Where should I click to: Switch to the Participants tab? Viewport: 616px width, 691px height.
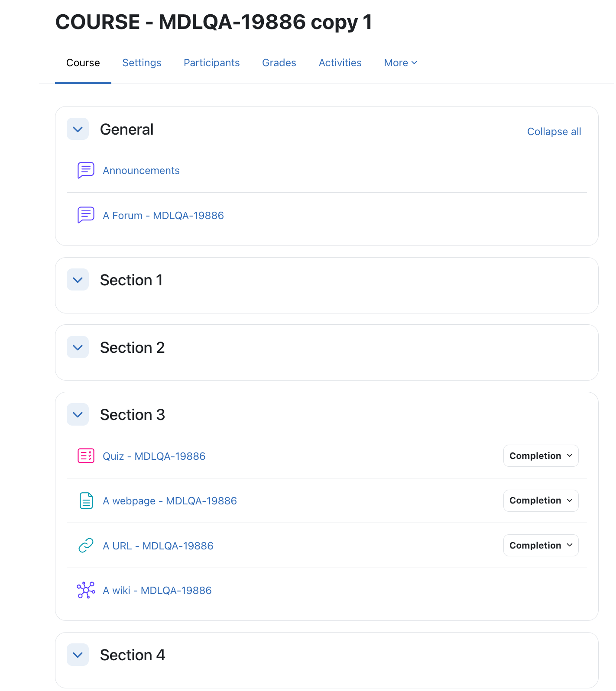pyautogui.click(x=211, y=63)
